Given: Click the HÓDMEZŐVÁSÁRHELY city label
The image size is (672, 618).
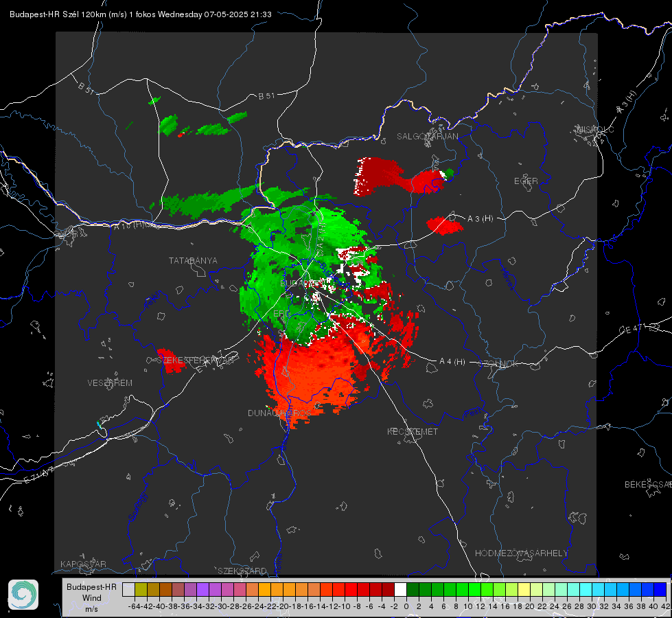Looking at the screenshot, I should pos(521,553).
